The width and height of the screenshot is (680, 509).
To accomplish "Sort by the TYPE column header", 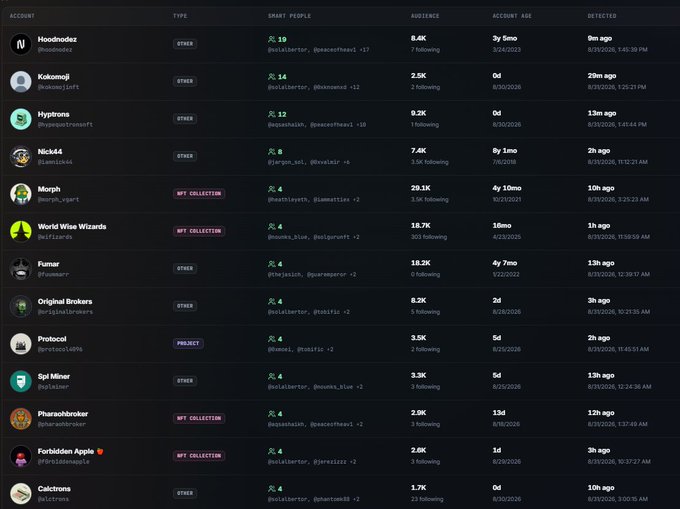I will [x=180, y=16].
